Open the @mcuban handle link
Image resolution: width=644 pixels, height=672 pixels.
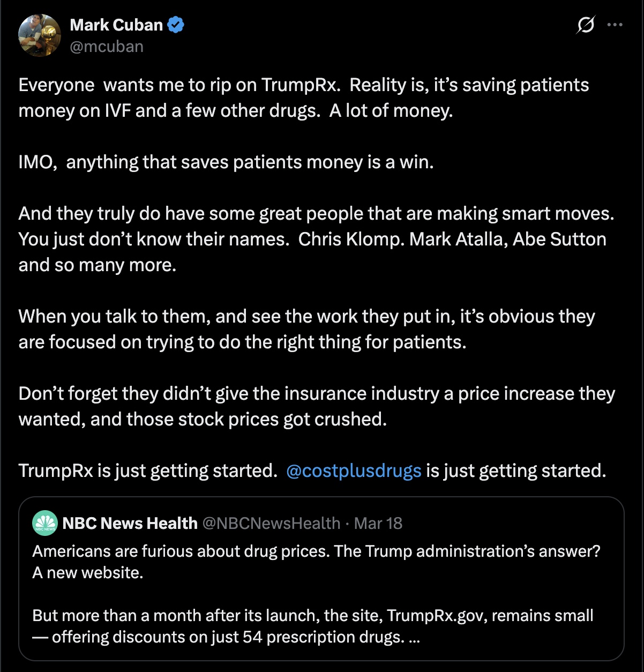[x=107, y=47]
